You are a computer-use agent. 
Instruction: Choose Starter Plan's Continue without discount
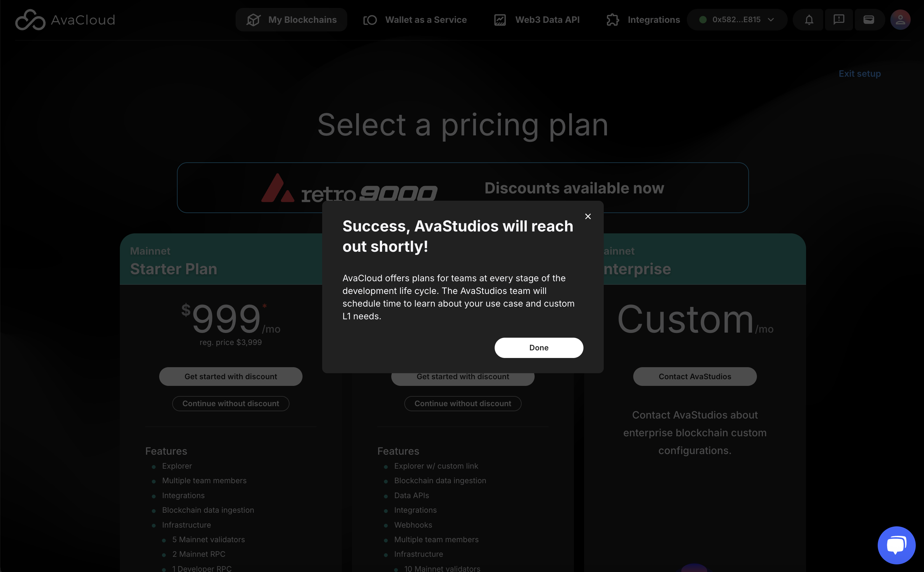231,404
